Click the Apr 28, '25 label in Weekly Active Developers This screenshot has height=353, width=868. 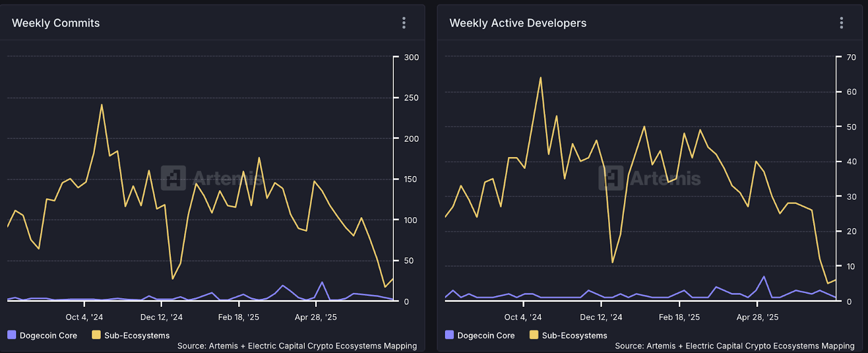click(x=757, y=317)
